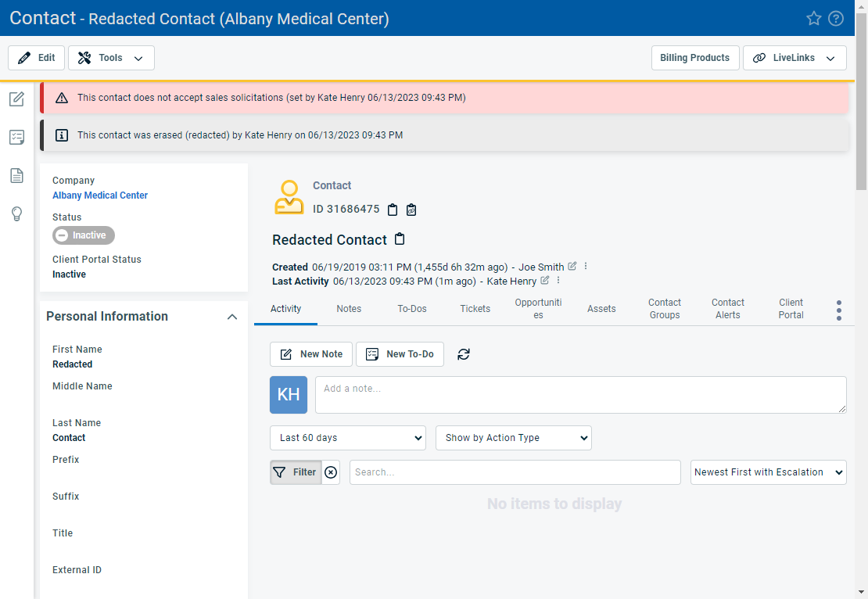Switch to the Client Portal tab

click(x=791, y=309)
